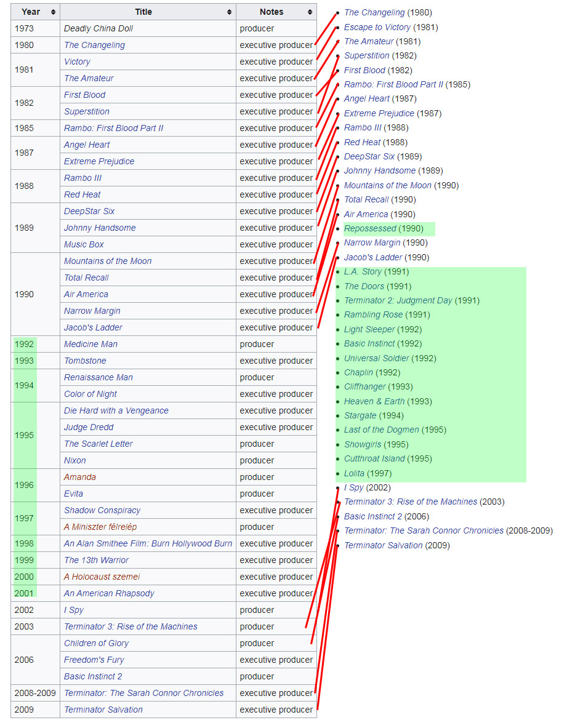Image resolution: width=575 pixels, height=728 pixels.
Task: Open An Alan Smithee Film link
Action: pos(148,543)
